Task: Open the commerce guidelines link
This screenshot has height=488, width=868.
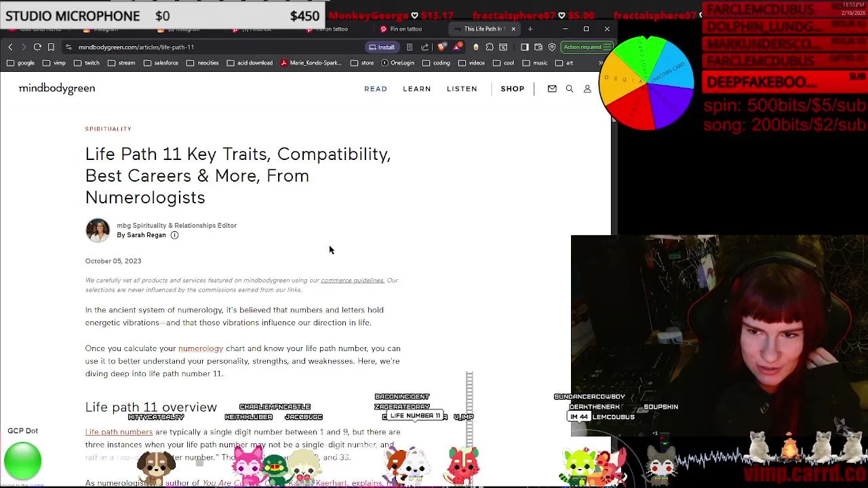Action: click(x=353, y=280)
